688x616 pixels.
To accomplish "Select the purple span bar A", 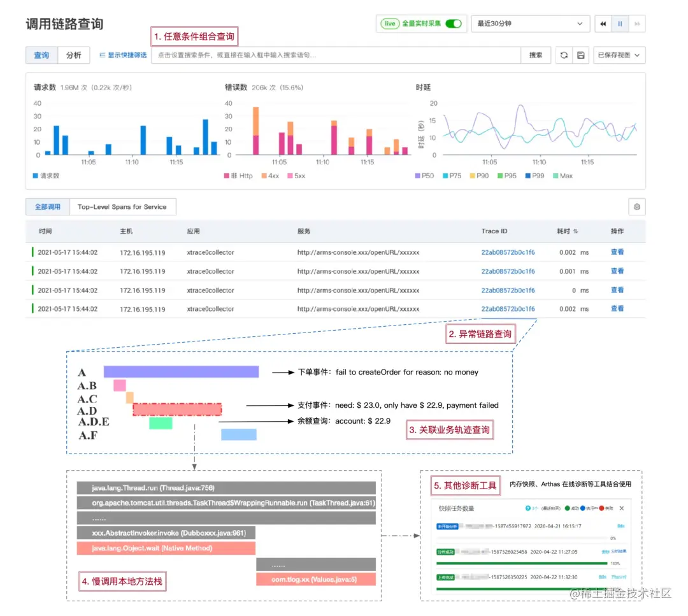I will 181,372.
